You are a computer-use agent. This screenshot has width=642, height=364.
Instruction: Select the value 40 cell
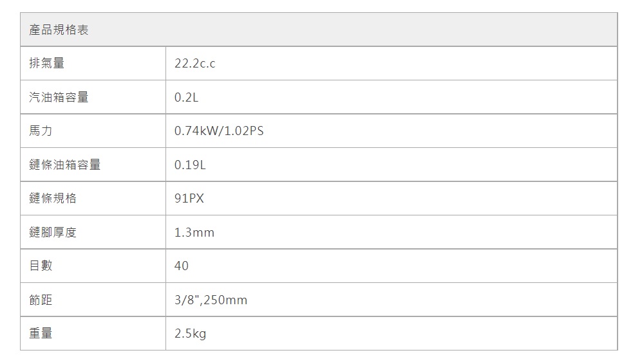(182, 266)
